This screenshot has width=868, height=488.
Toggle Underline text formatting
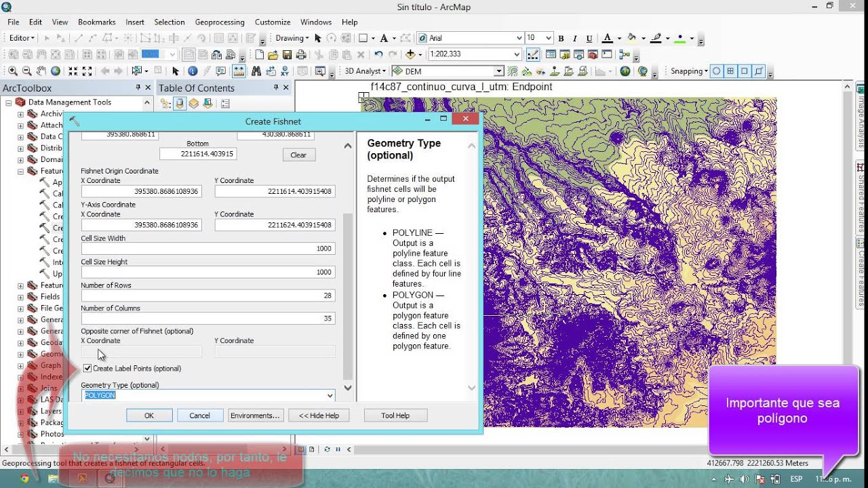[589, 39]
